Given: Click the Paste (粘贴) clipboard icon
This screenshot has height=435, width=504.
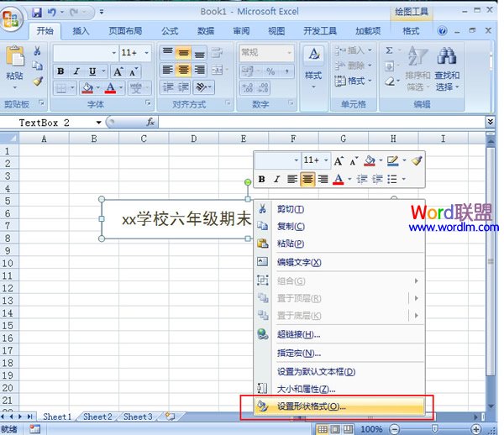Looking at the screenshot, I should (x=15, y=57).
